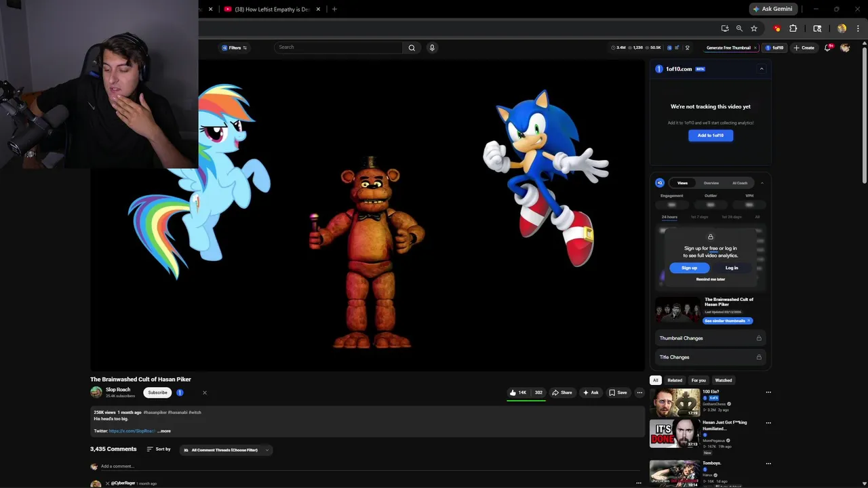Select the All sidebar chip
868x488 pixels.
(x=656, y=380)
